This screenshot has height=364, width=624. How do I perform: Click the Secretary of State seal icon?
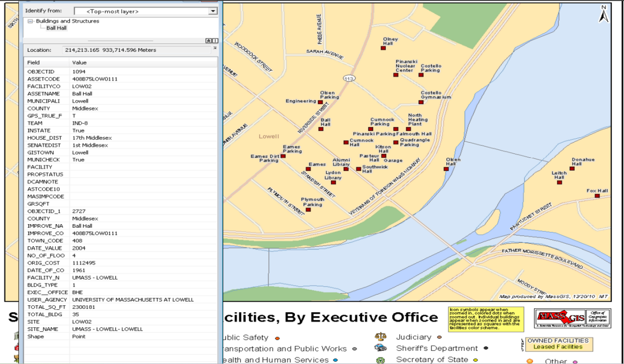click(381, 361)
